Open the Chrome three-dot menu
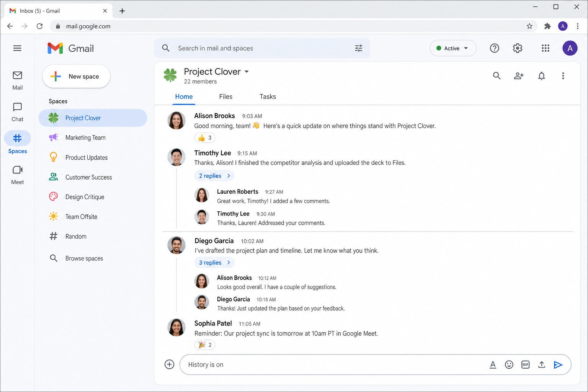 tap(578, 26)
